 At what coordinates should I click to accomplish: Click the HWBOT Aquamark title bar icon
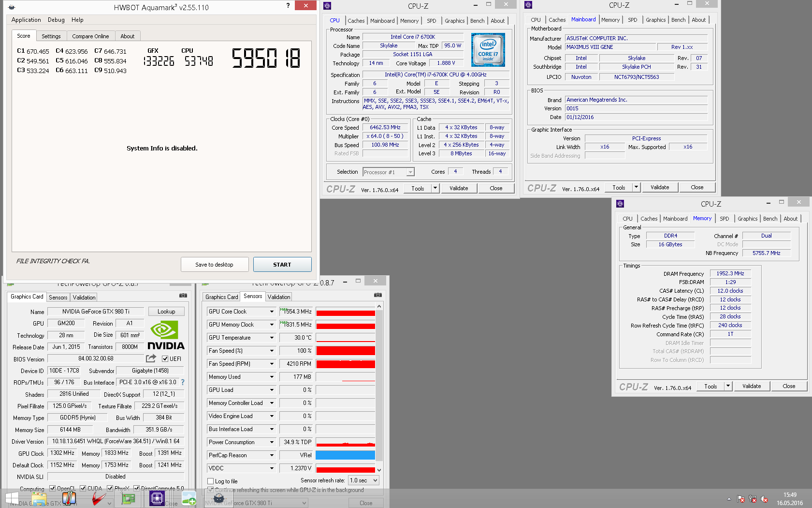coord(12,7)
